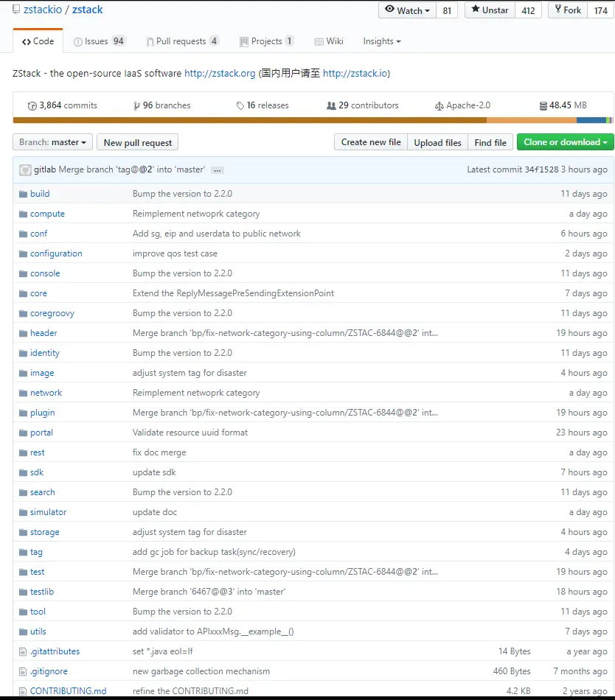615x700 pixels.
Task: Open commit 'Extend the ReplyMessagePreSendingExtensionPoint'
Action: point(233,293)
